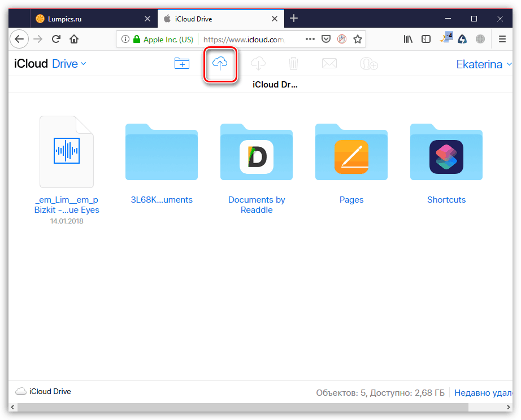Click the email envelope icon in the toolbar

pyautogui.click(x=329, y=63)
